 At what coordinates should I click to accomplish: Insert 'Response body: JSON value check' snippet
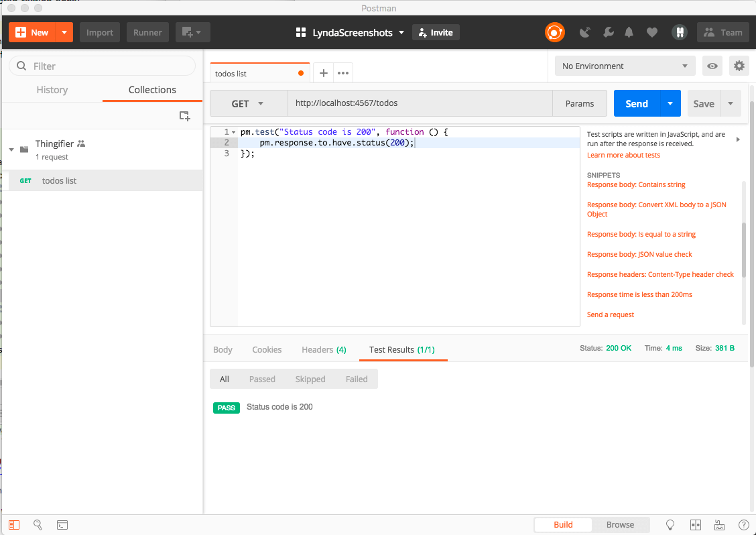(639, 254)
